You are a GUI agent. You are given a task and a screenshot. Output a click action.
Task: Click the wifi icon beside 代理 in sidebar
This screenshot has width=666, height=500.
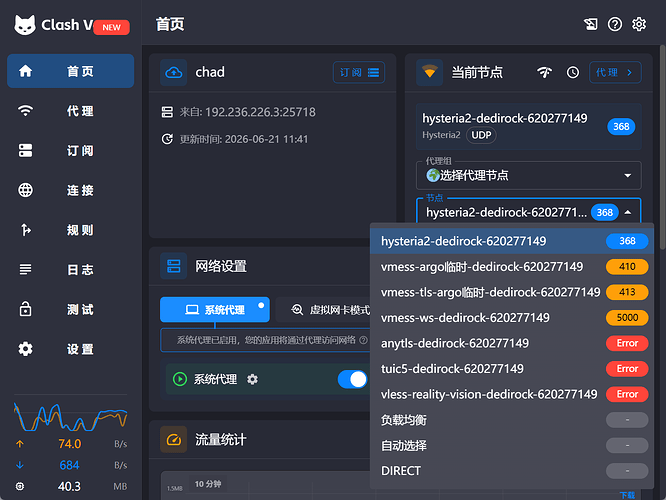pyautogui.click(x=25, y=111)
